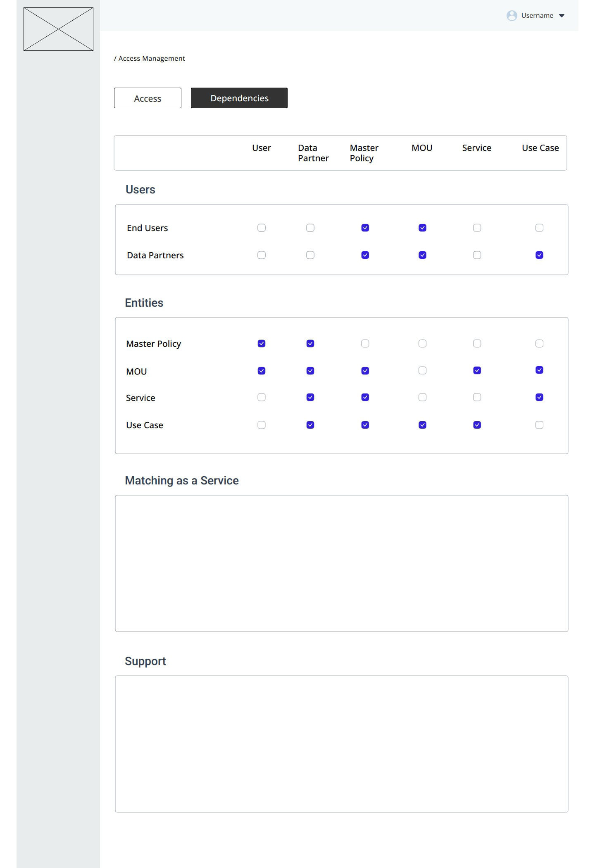Click the user avatar icon
Screen dimensions: 595x868
click(512, 16)
